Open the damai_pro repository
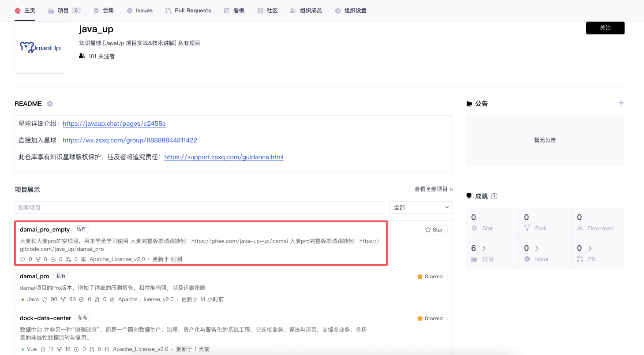The height and width of the screenshot is (355, 644). 34,276
